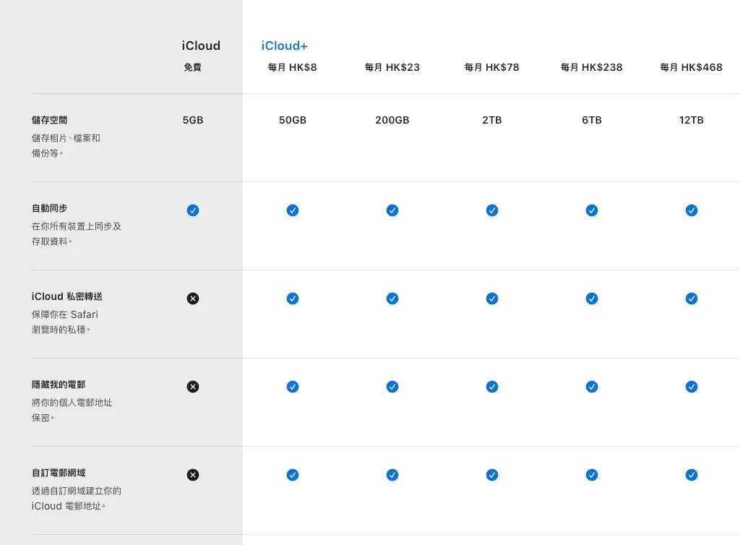Image resolution: width=756 pixels, height=545 pixels.
Task: Click 自訂電郵網域 checkmark under HK$238 plan
Action: coord(592,475)
